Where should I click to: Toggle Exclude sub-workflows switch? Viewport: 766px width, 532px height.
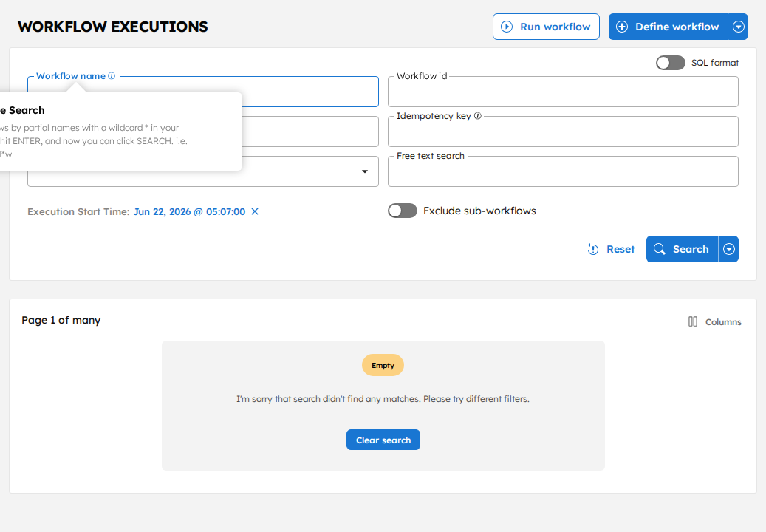click(403, 211)
